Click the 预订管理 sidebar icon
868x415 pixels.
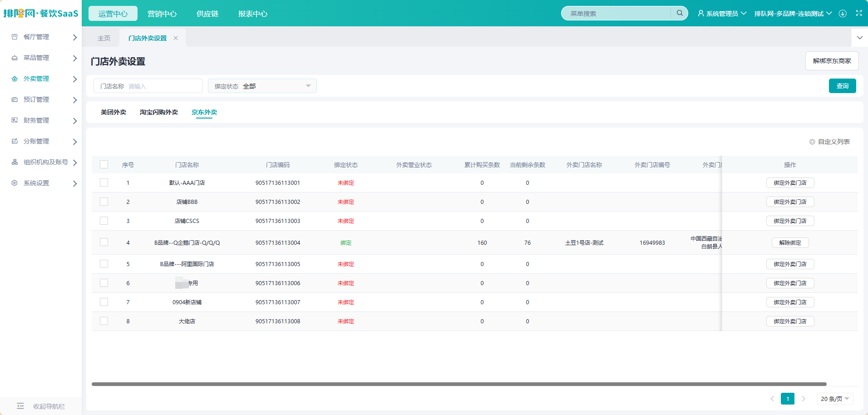click(x=15, y=99)
